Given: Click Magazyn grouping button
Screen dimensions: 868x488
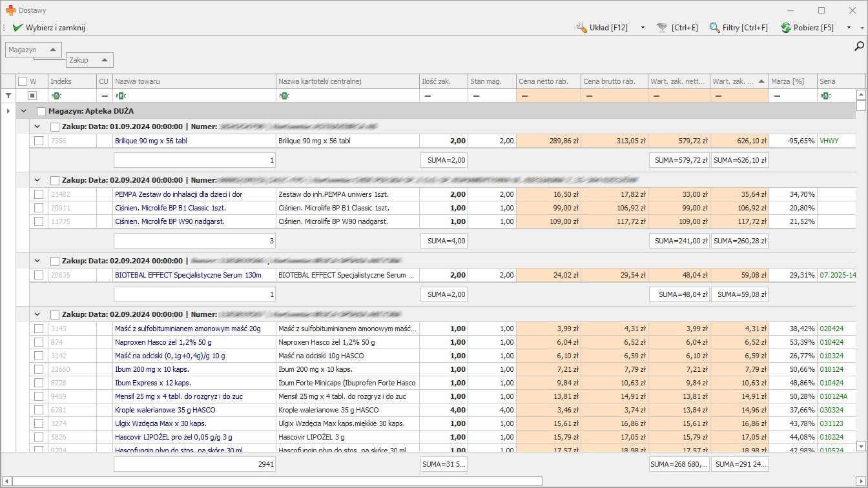Looking at the screenshot, I should (34, 50).
